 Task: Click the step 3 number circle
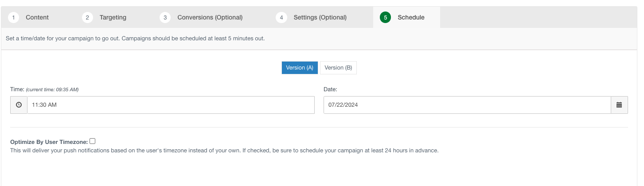click(165, 17)
